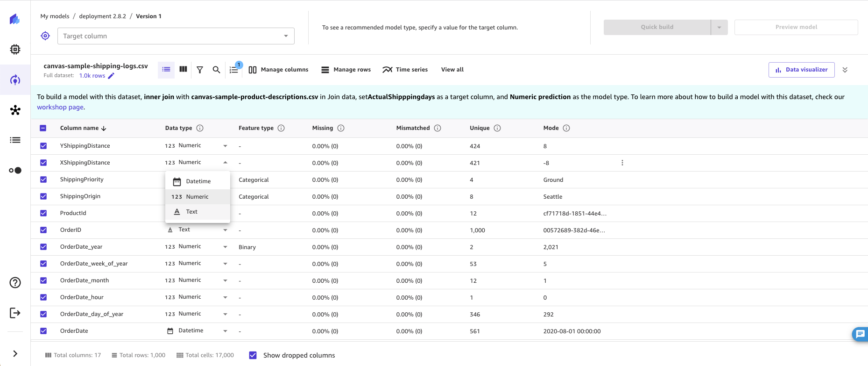Image resolution: width=868 pixels, height=366 pixels.
Task: Select Datetime from the data type menu
Action: pyautogui.click(x=198, y=181)
